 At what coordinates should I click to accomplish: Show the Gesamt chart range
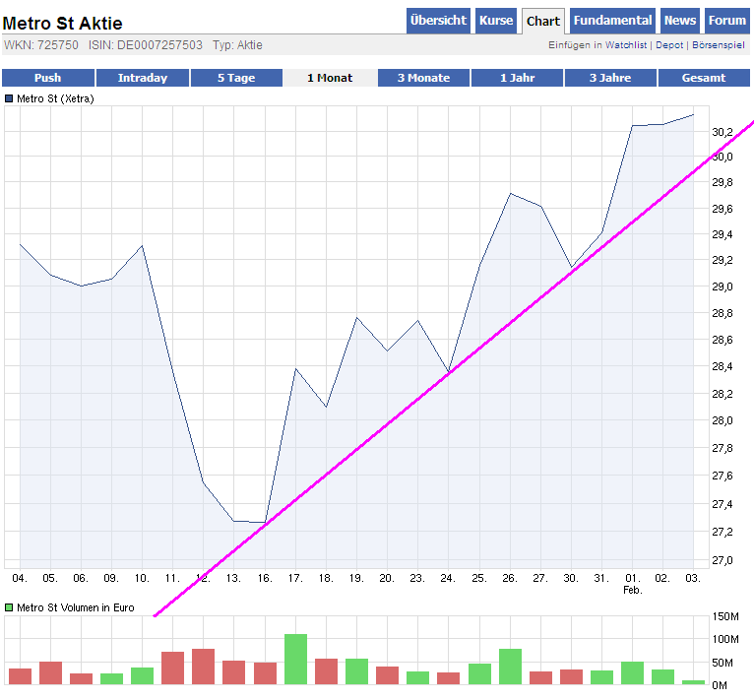click(x=704, y=78)
